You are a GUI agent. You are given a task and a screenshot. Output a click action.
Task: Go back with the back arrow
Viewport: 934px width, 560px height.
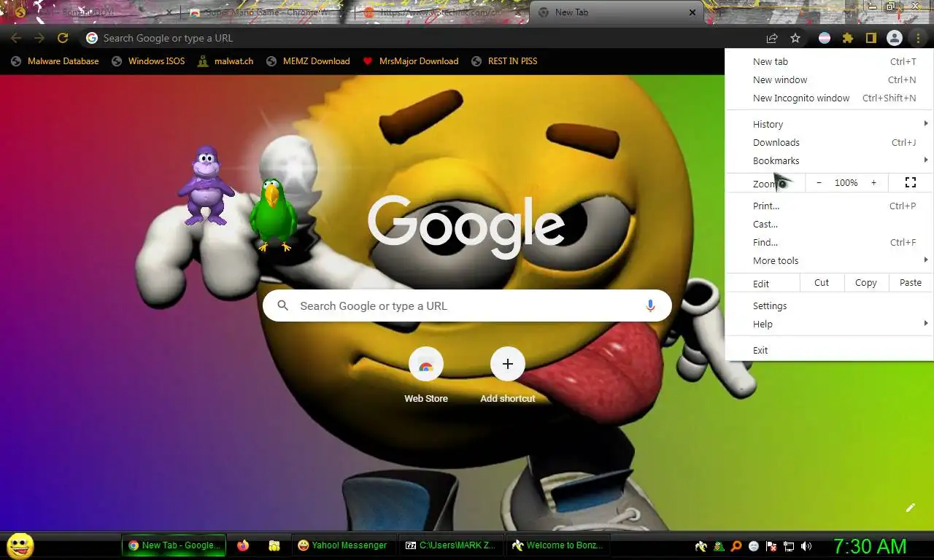[x=16, y=38]
